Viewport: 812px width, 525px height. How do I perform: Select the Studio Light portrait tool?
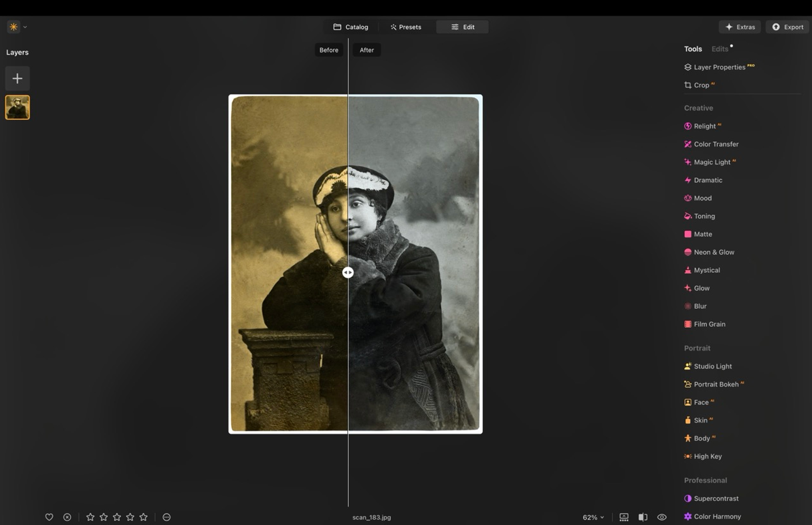(x=713, y=366)
